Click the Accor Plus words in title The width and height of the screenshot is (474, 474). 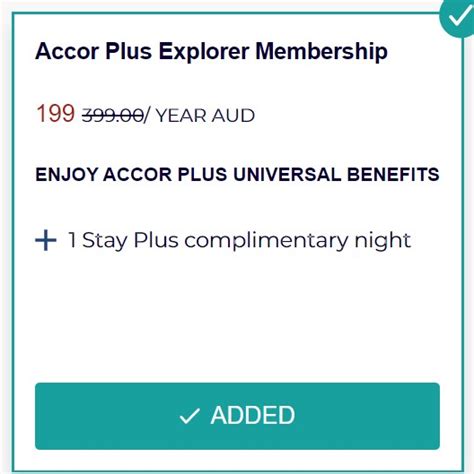tap(93, 51)
